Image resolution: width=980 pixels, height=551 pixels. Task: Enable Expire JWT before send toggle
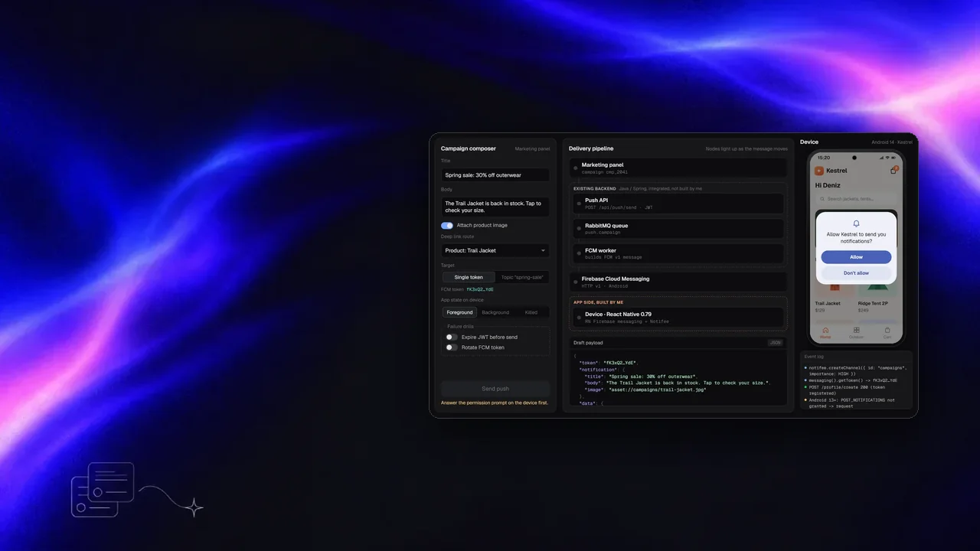452,337
